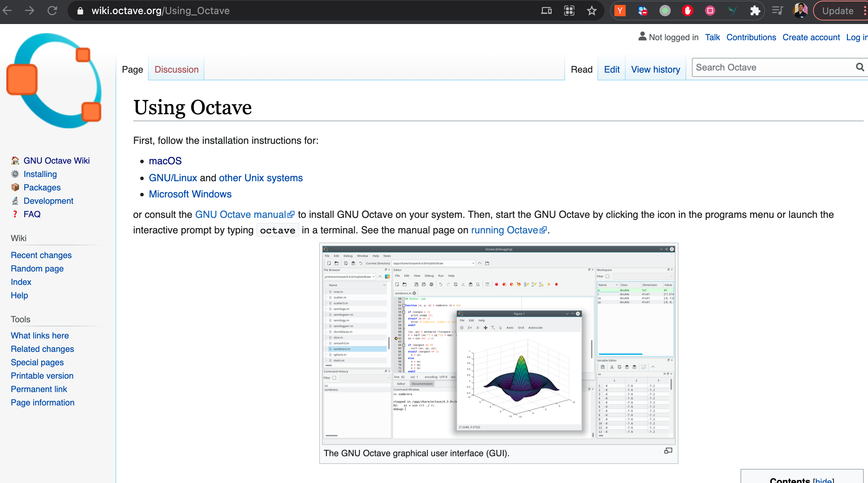Click inside the Search Octave field
This screenshot has width=868, height=483.
757,67
